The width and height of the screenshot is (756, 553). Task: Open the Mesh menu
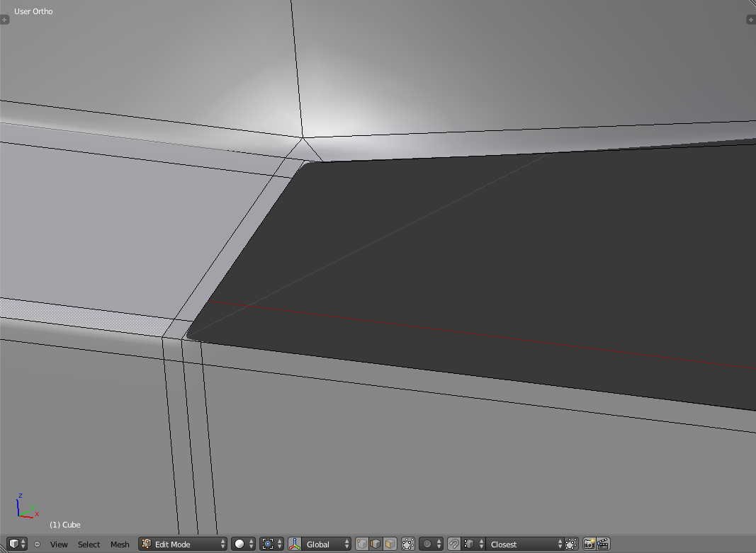(x=120, y=545)
